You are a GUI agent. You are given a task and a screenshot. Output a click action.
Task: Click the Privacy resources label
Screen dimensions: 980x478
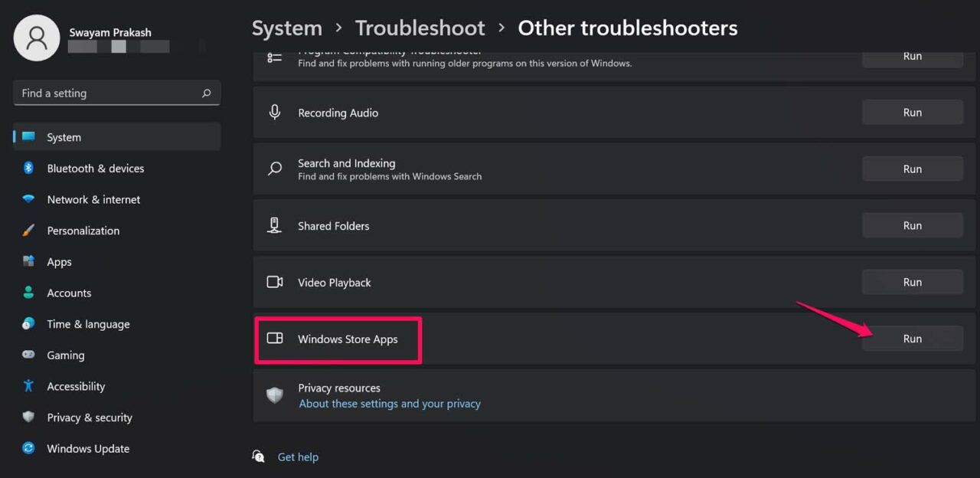339,388
